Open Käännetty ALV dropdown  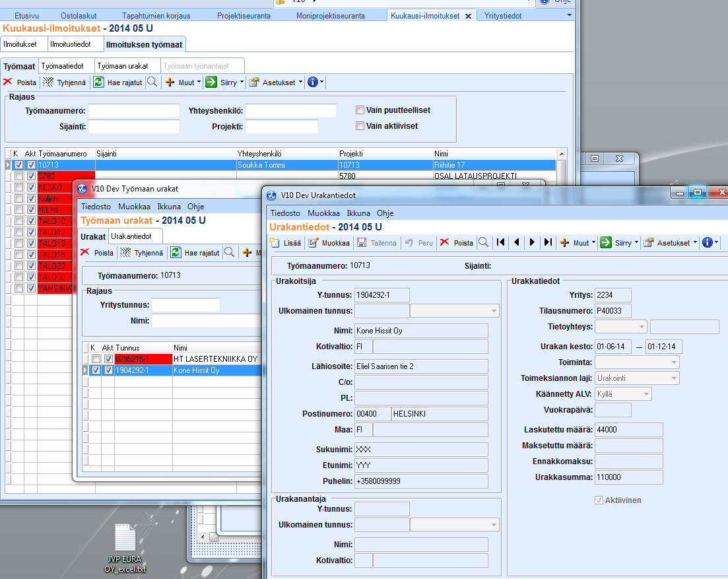coord(646,393)
